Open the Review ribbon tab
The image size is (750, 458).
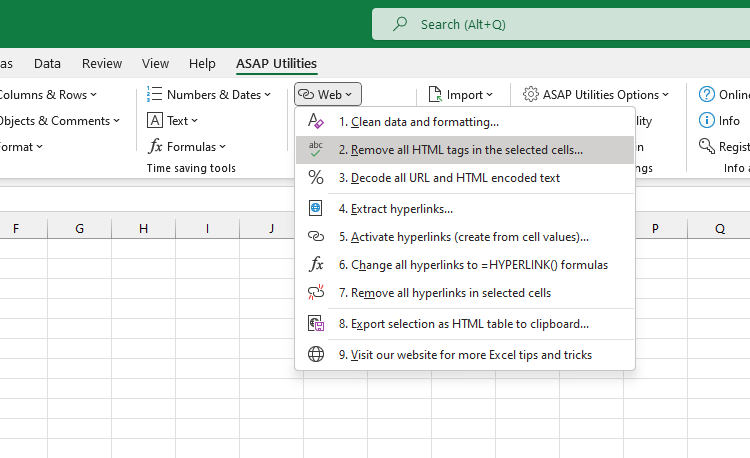click(x=102, y=63)
